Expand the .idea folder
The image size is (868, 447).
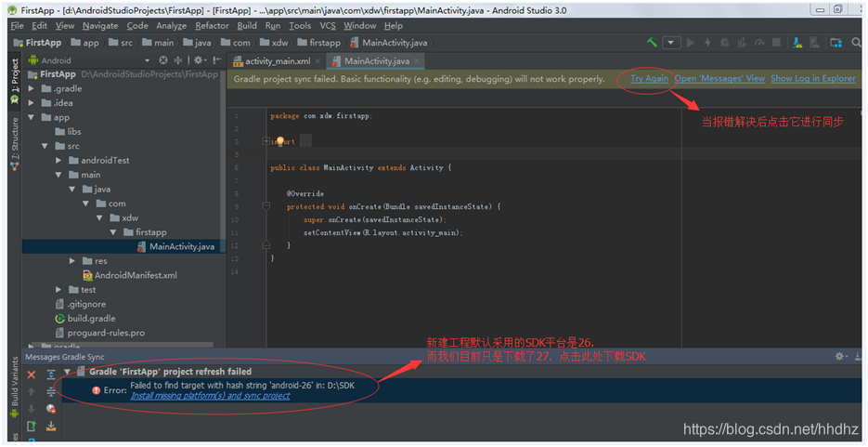click(x=31, y=103)
